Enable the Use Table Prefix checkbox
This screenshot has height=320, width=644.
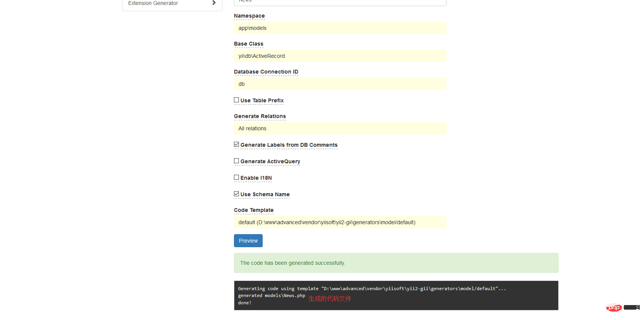pos(237,100)
